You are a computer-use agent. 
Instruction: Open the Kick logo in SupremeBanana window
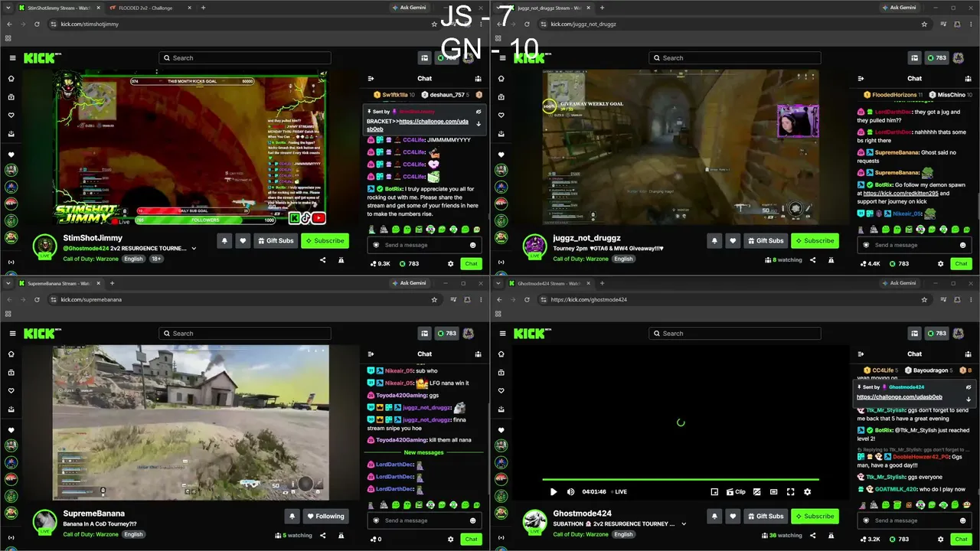pyautogui.click(x=42, y=333)
